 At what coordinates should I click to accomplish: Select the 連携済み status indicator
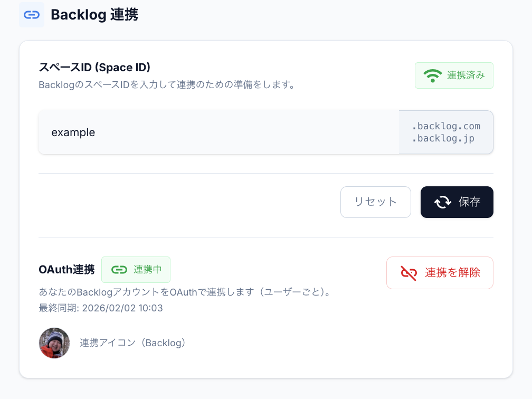pos(454,75)
